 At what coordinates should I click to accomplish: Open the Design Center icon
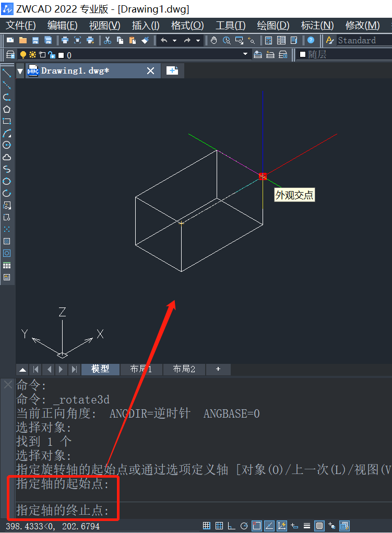point(281,40)
